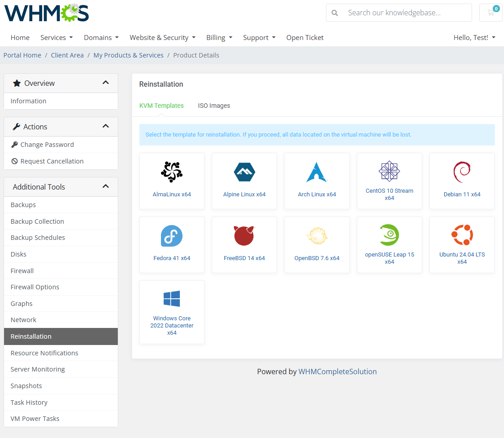Screen dimensions: 504x438
Task: Open Task History in the sidebar
Action: point(61,403)
